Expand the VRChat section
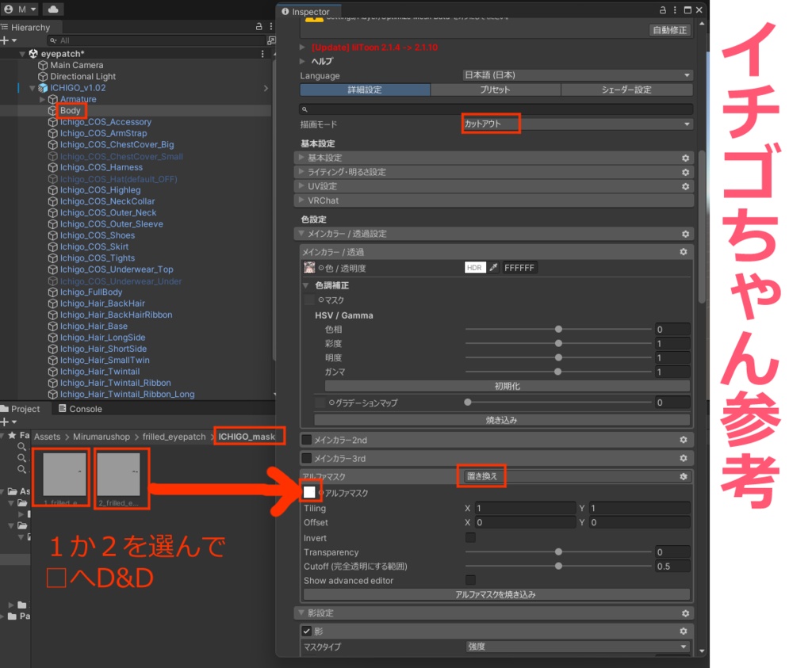 [301, 200]
